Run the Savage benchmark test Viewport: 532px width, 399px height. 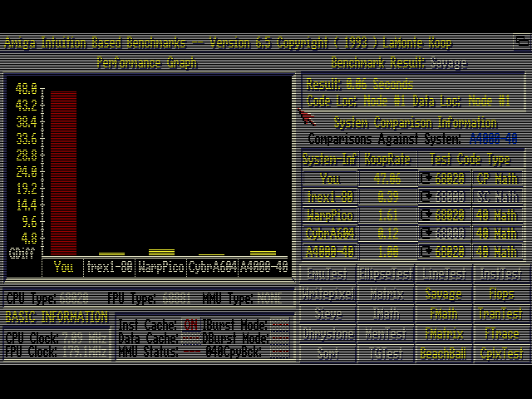click(443, 294)
